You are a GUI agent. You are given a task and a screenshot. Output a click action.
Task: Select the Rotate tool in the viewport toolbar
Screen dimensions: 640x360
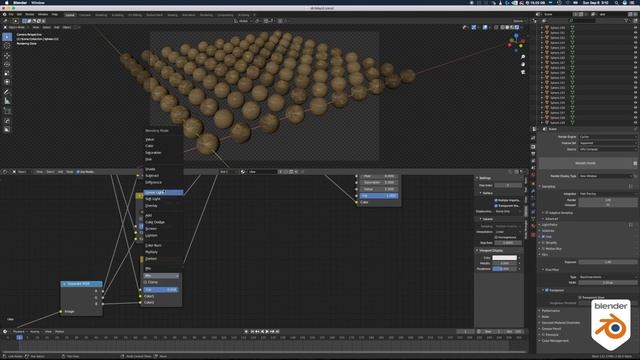[7, 64]
